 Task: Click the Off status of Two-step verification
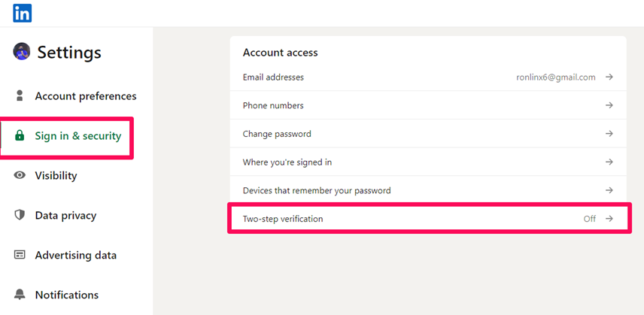pyautogui.click(x=590, y=219)
